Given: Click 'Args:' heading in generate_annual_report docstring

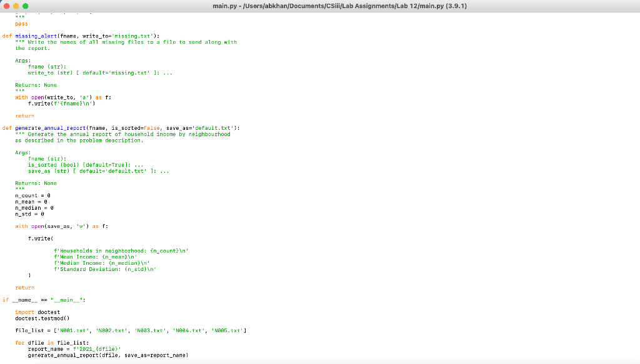Looking at the screenshot, I should 23,153.
